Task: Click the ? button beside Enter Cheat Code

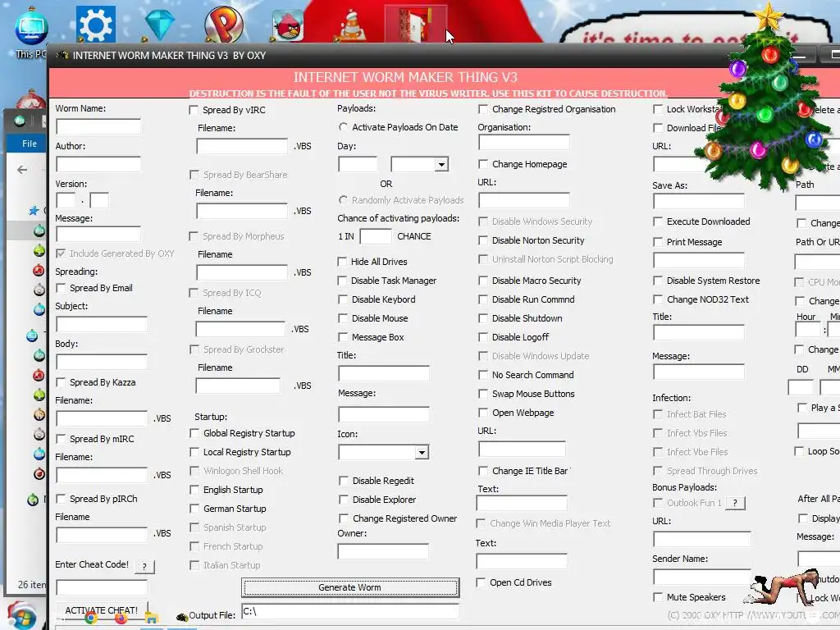Action: 144,567
